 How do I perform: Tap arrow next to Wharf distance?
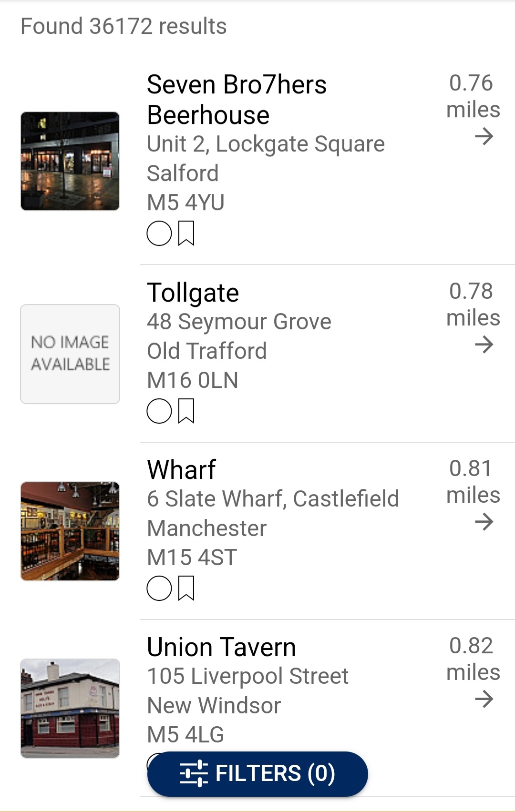[x=484, y=522]
